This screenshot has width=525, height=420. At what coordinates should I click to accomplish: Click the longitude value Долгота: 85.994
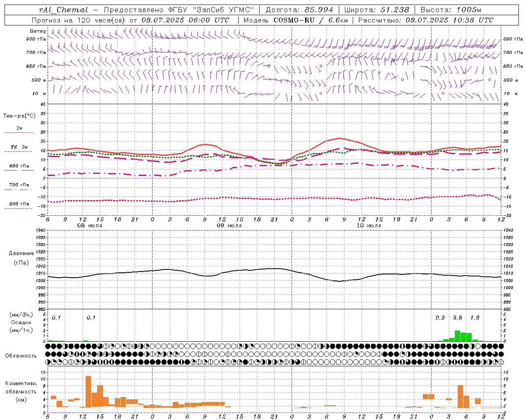(x=299, y=10)
